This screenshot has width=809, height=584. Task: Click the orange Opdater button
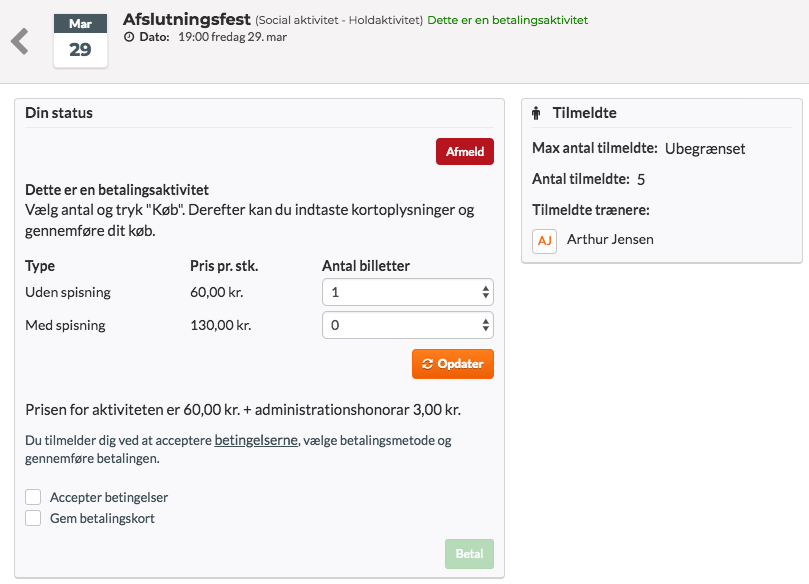(x=452, y=364)
